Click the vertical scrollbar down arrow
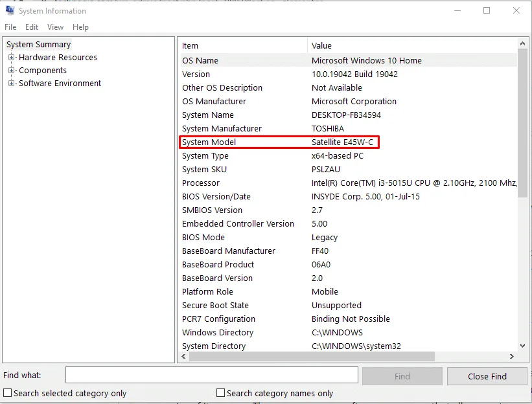This screenshot has height=404, width=532. pos(522,346)
